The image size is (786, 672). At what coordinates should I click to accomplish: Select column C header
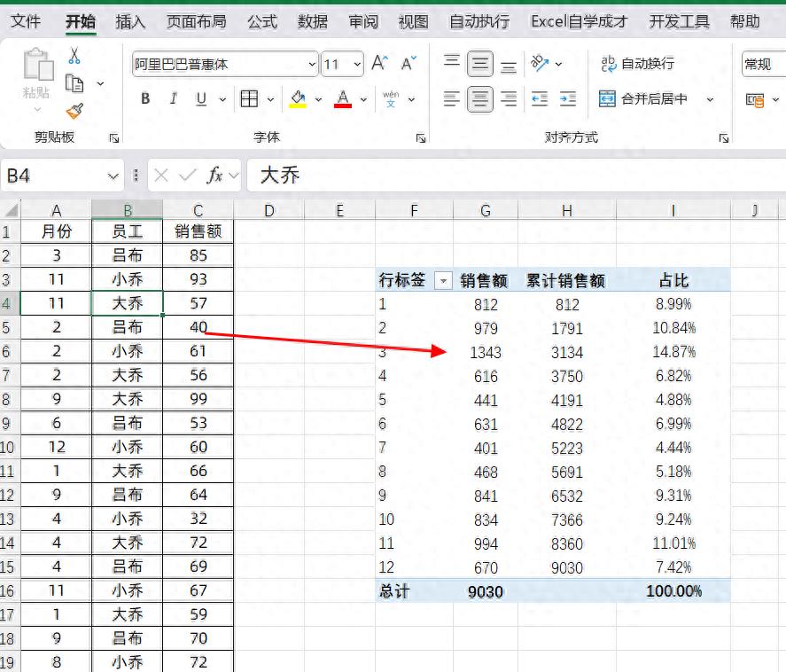(x=198, y=210)
